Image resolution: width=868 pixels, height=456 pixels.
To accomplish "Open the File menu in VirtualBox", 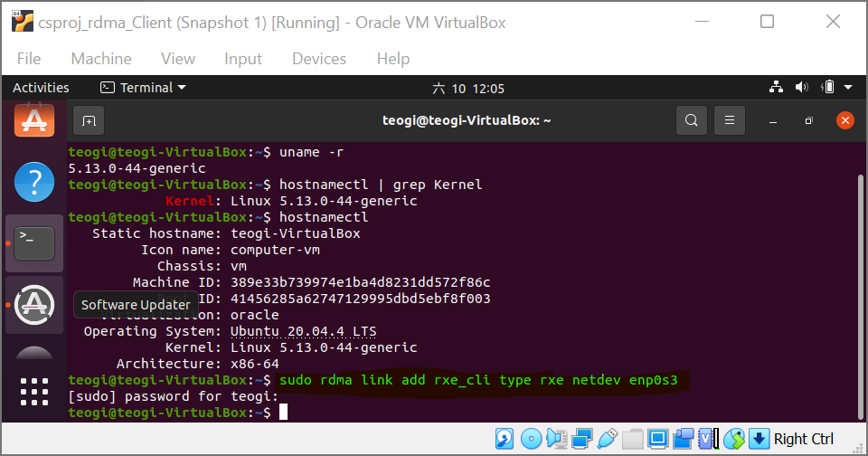I will [x=29, y=59].
